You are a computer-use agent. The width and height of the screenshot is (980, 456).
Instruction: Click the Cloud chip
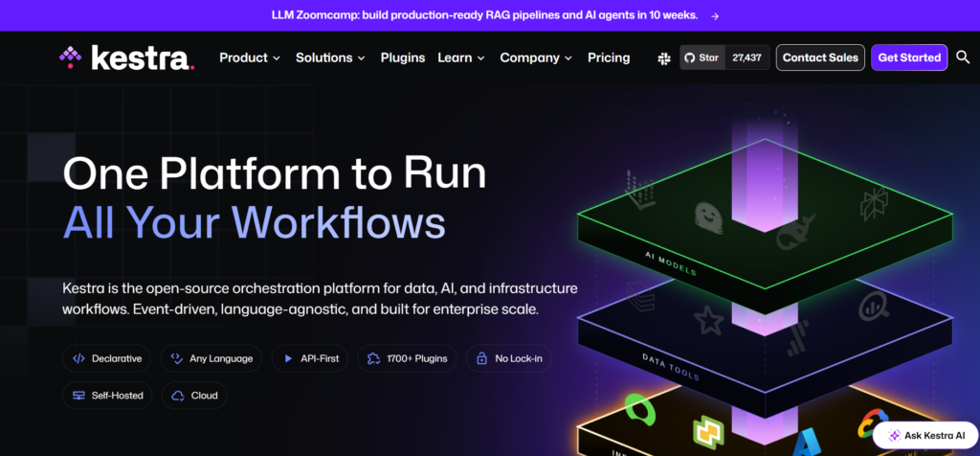(x=194, y=396)
